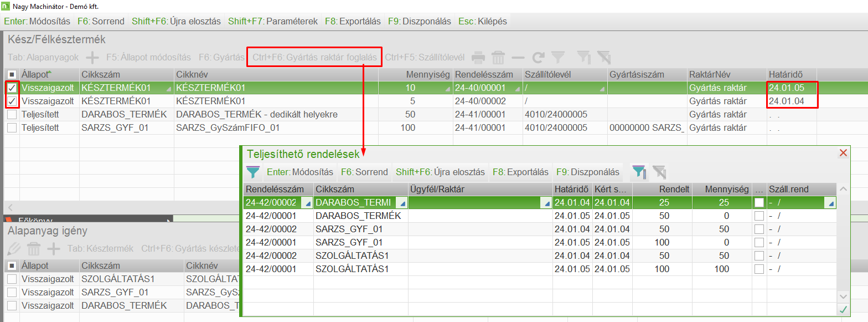
Task: Click Tab: Késztermék in Alapanyag igény toolbar
Action: coord(100,249)
